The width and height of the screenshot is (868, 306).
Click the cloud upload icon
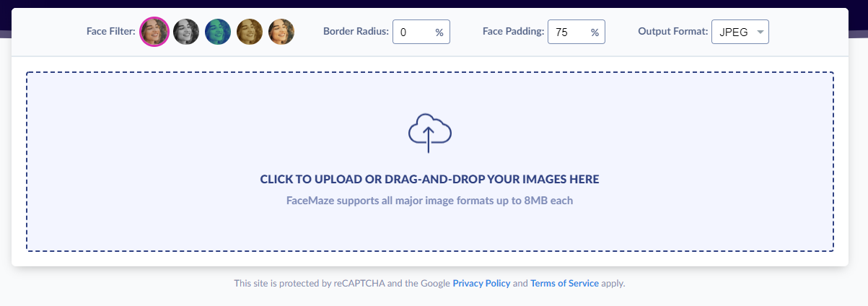(429, 133)
